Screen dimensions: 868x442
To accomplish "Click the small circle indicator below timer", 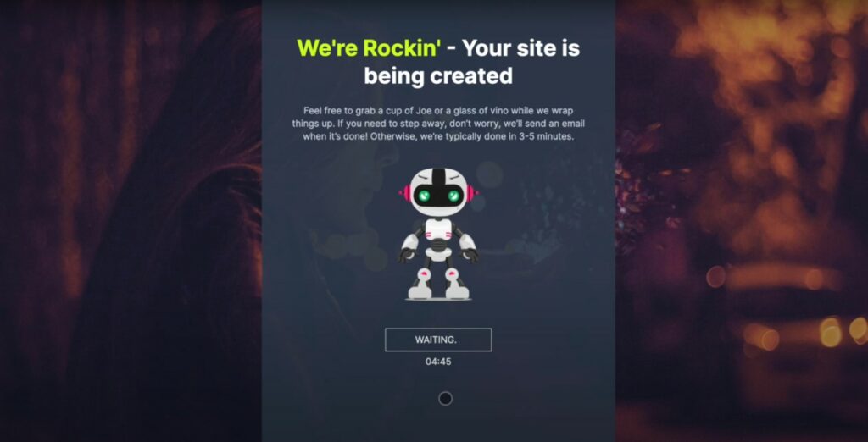I will click(445, 398).
